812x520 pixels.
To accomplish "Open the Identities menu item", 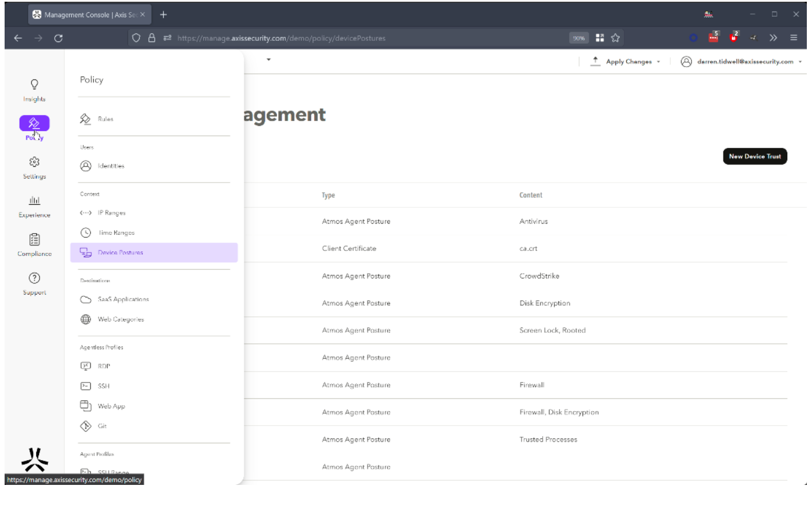I will click(154, 166).
